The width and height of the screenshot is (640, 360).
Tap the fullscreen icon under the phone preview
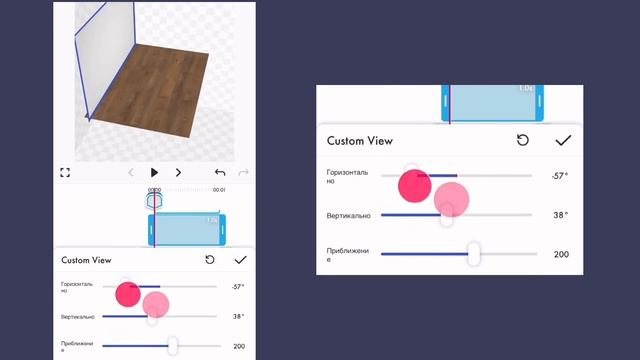click(65, 173)
